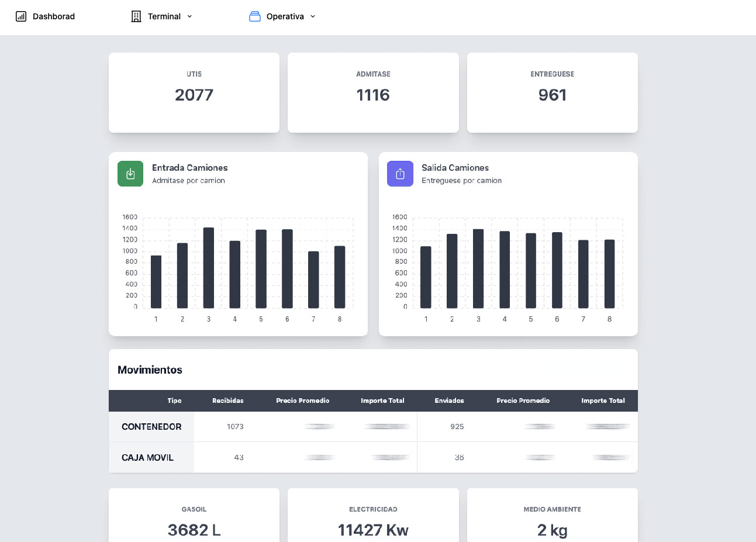The image size is (756, 542).
Task: Select the CAJA MOVIL row label
Action: click(147, 458)
